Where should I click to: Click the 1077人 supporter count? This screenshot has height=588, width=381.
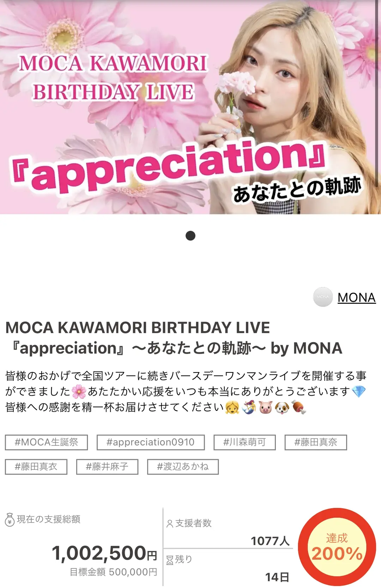(x=270, y=541)
